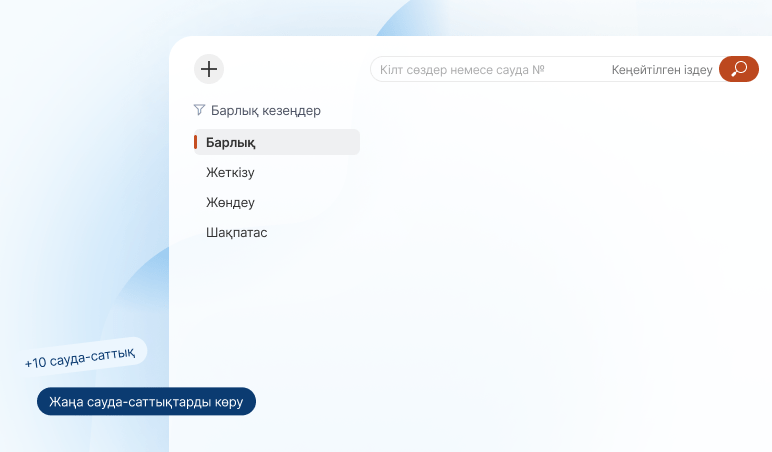The image size is (772, 452).
Task: Choose the Шақпатас category
Action: tap(236, 232)
